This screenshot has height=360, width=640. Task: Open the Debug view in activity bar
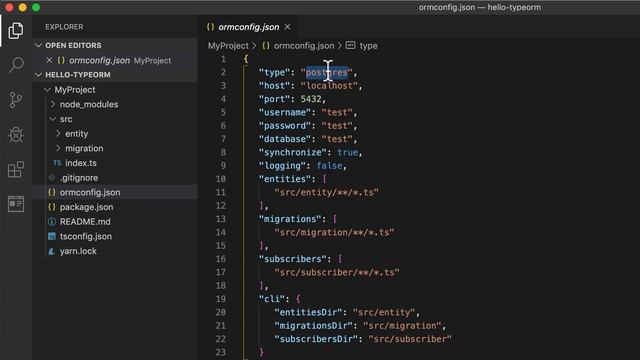pyautogui.click(x=16, y=135)
